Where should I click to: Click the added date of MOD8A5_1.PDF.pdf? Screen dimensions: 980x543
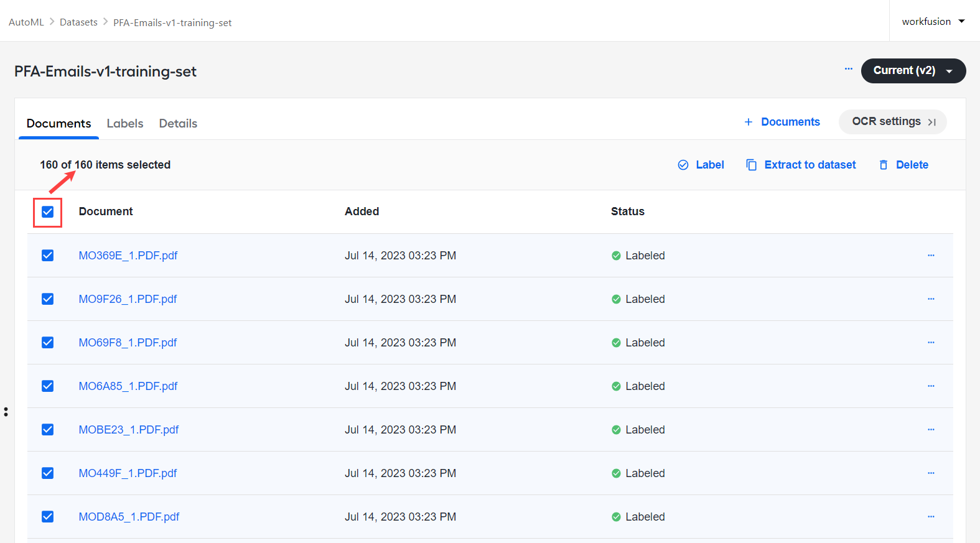pyautogui.click(x=401, y=517)
